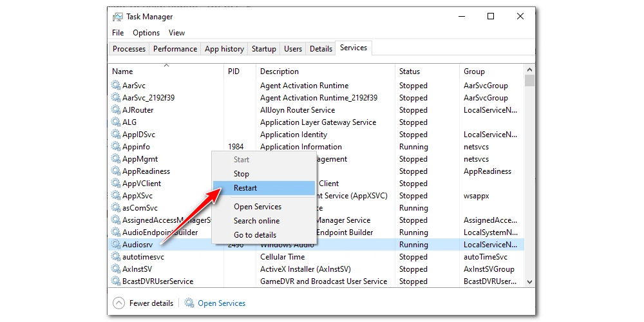Click the gear icon beside Audiosrv
The width and height of the screenshot is (644, 322).
116,244
